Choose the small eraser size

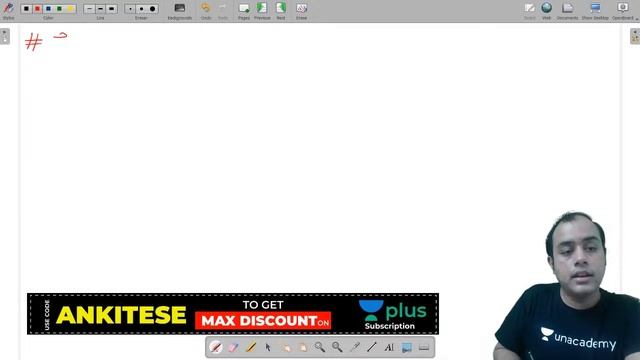pos(130,9)
